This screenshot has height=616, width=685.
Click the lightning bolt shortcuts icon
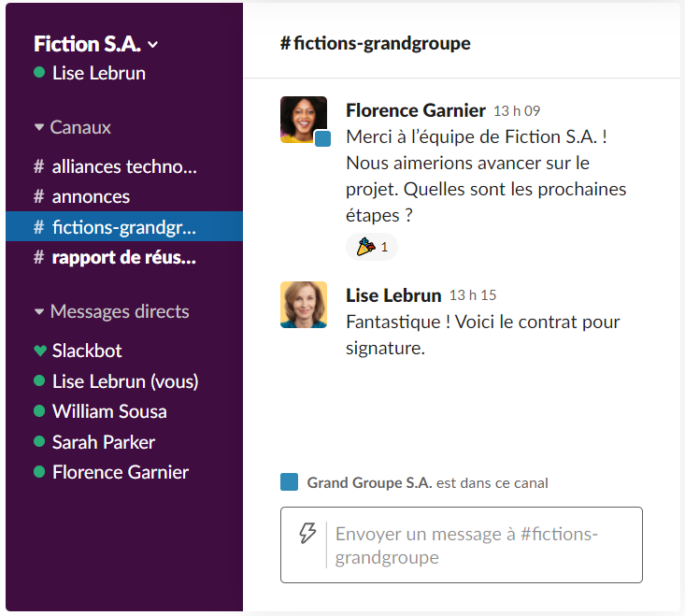(307, 534)
